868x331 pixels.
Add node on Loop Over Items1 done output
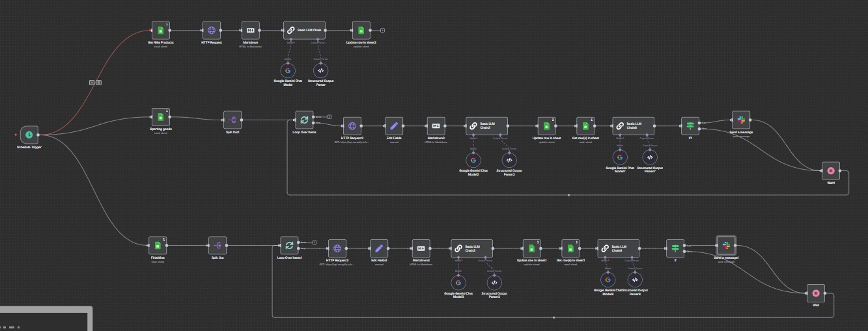click(x=314, y=242)
